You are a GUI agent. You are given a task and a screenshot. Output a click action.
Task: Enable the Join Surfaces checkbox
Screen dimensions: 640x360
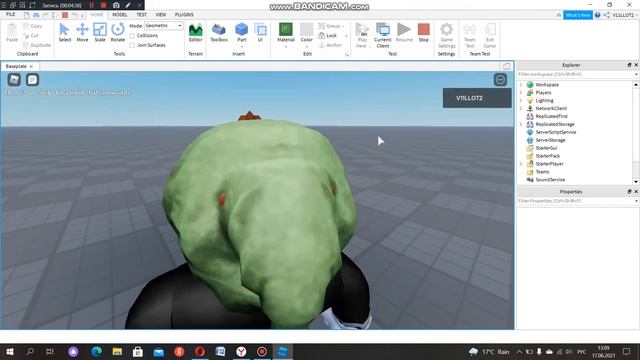click(x=132, y=45)
